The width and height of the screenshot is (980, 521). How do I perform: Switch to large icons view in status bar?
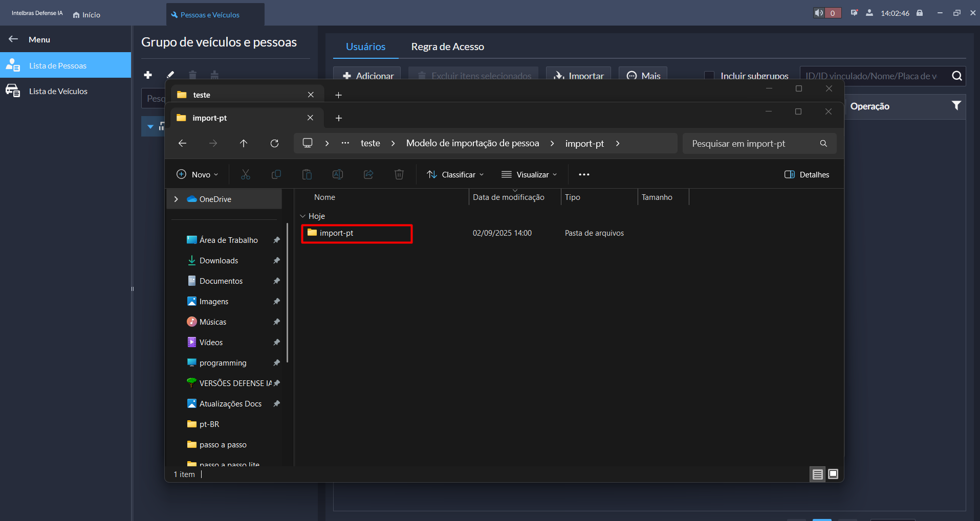pyautogui.click(x=833, y=474)
